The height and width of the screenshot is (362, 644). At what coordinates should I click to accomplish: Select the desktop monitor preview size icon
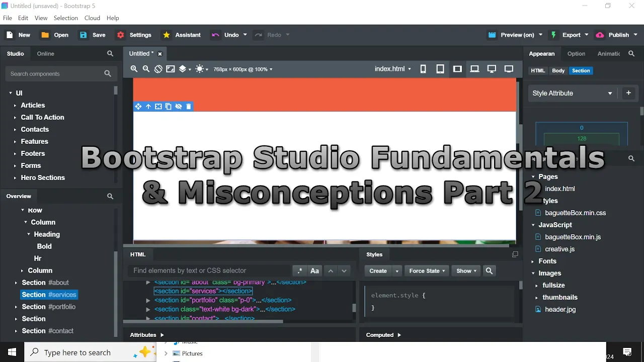(492, 69)
